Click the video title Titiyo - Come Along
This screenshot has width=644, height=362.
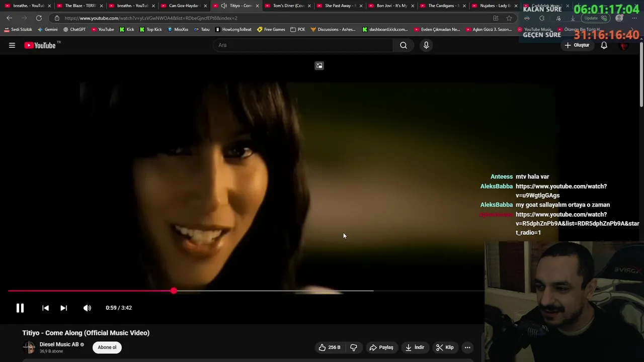[86, 333]
